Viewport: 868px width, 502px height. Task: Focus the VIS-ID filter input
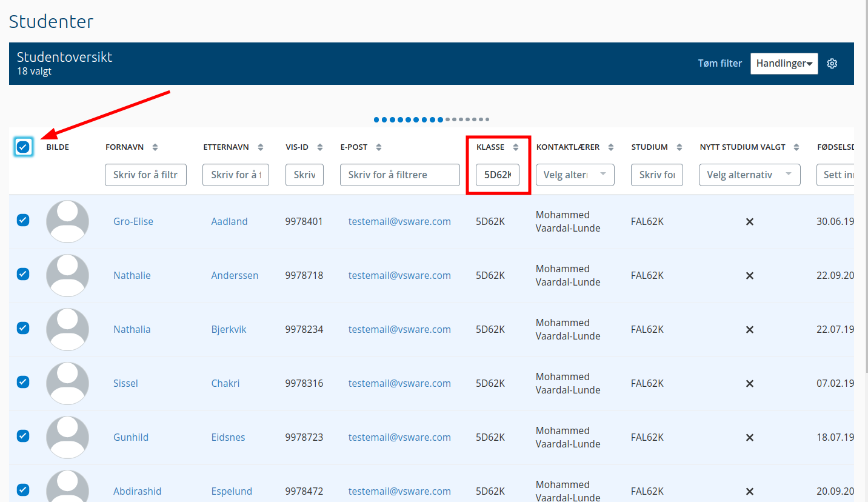(x=304, y=175)
